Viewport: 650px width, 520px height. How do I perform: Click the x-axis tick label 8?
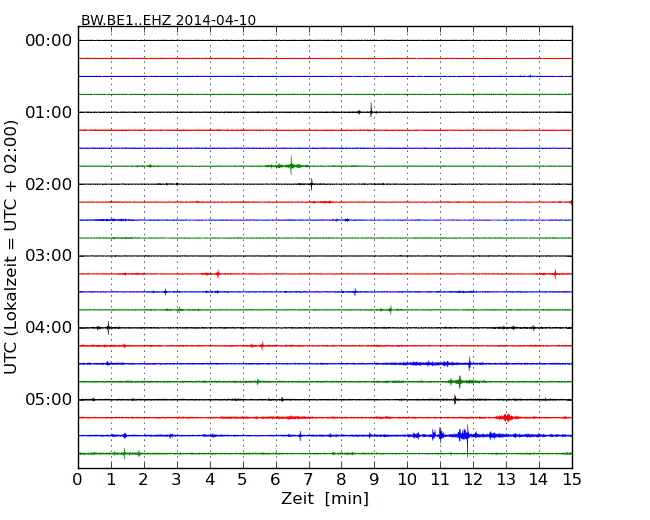coord(341,479)
